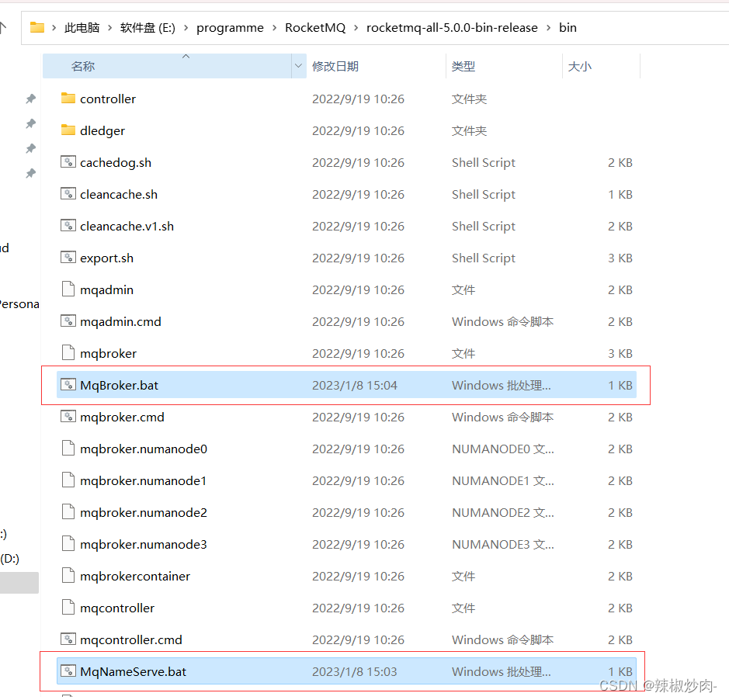Click the 2023/1/8 15:03 modified date
This screenshot has height=700, width=729.
click(354, 671)
